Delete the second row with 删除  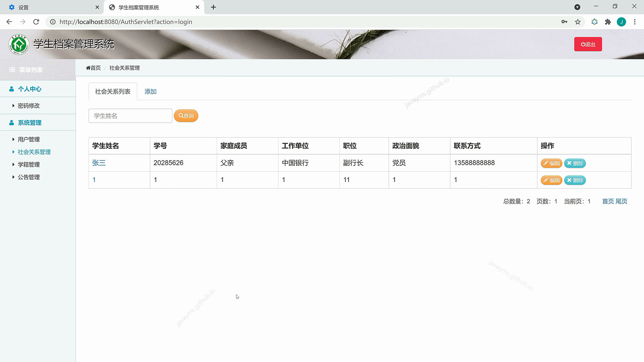click(x=575, y=180)
